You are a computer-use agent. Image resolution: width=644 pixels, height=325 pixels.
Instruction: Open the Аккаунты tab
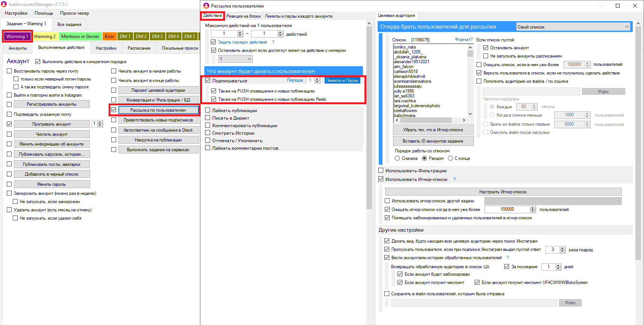[x=18, y=48]
